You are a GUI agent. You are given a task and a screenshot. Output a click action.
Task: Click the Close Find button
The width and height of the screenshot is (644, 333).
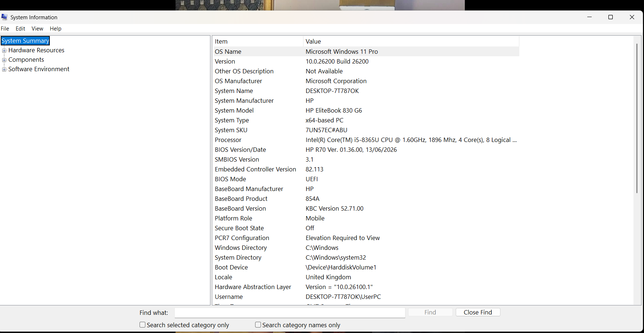(478, 312)
